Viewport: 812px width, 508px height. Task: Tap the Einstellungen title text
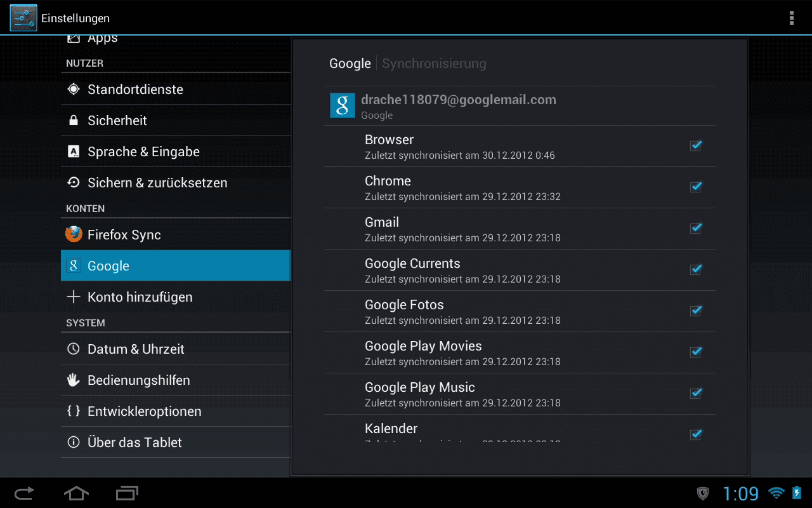point(75,18)
